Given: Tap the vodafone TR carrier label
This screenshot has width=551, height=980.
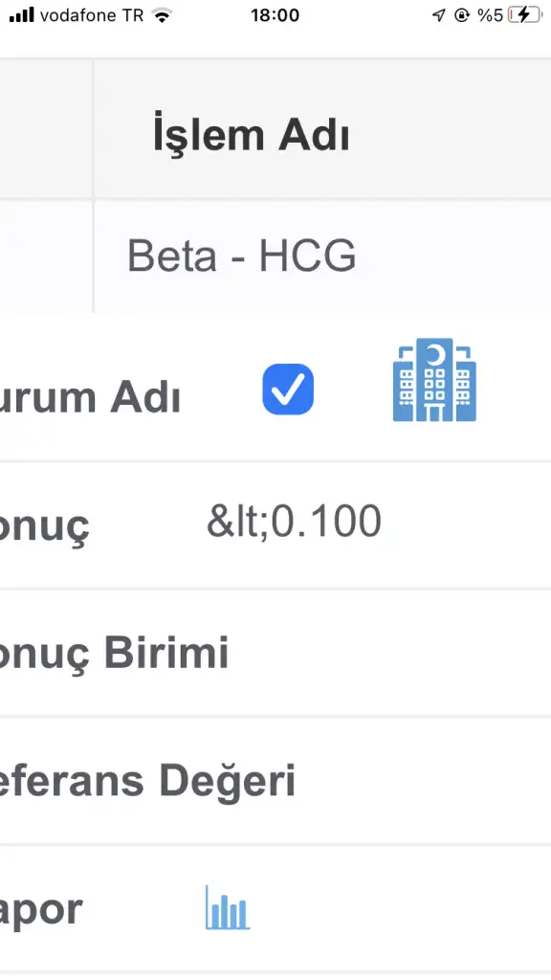Looking at the screenshot, I should click(92, 15).
